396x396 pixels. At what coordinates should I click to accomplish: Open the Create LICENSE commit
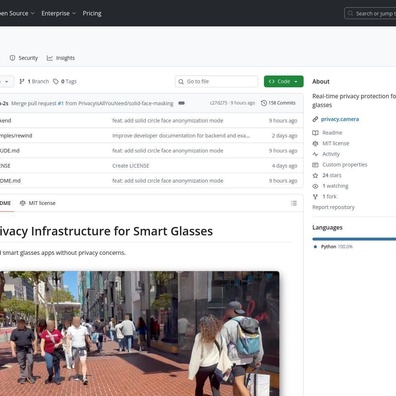coord(131,166)
